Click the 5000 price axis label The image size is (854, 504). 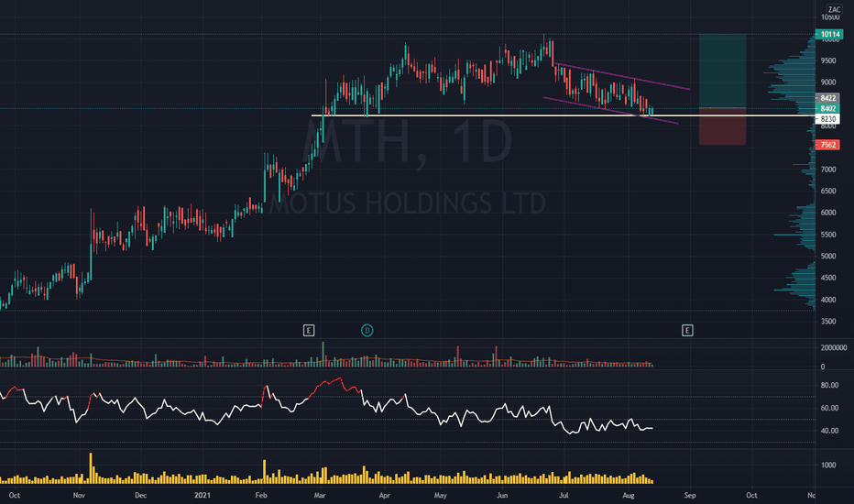[x=827, y=256]
